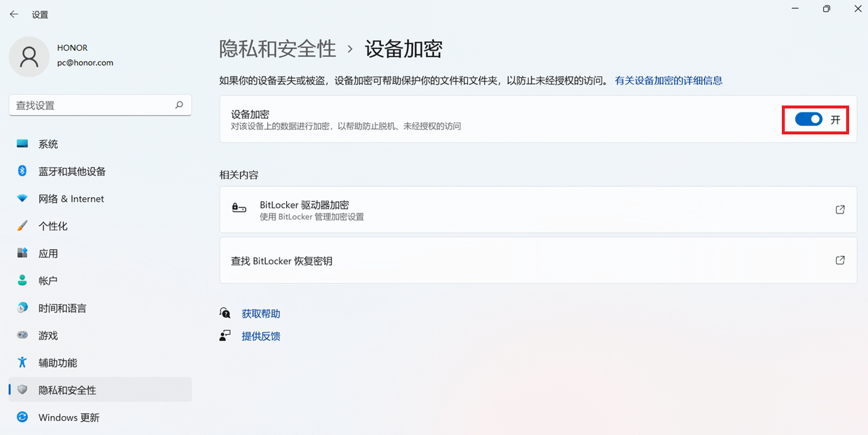The width and height of the screenshot is (868, 435).
Task: Click the 系统 monitor icon
Action: 22,144
